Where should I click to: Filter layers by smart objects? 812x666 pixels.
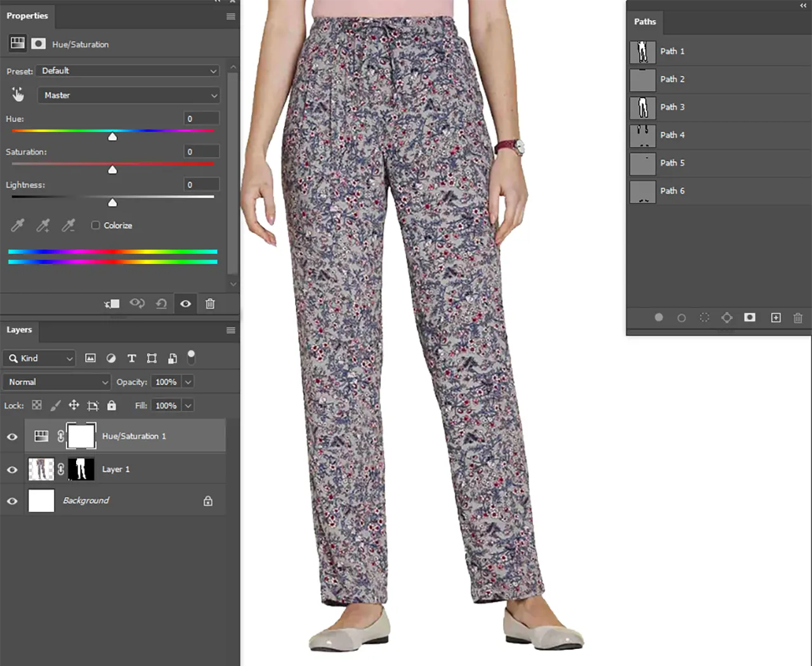pyautogui.click(x=172, y=358)
